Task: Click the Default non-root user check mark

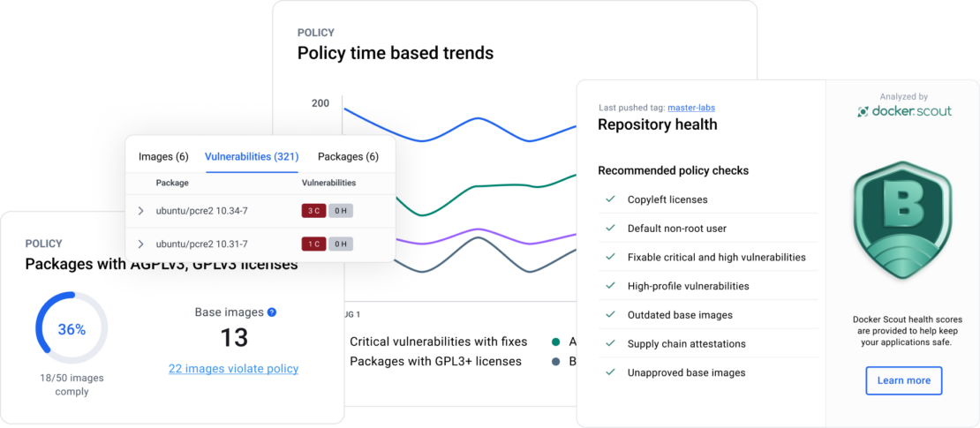Action: click(x=610, y=228)
